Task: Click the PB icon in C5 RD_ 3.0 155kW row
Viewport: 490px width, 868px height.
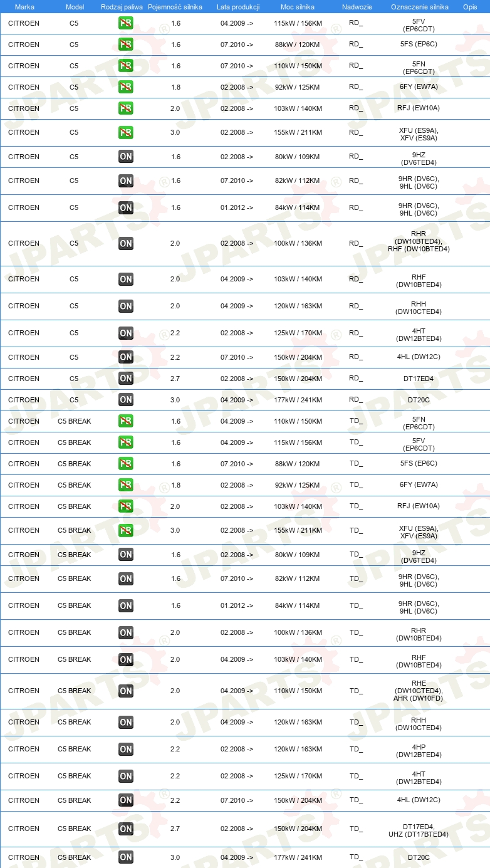Action: pos(126,133)
